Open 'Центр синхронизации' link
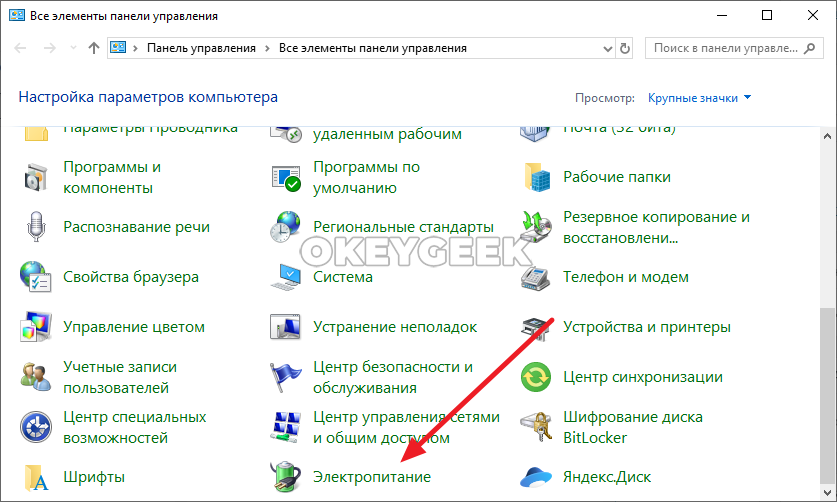 point(643,377)
